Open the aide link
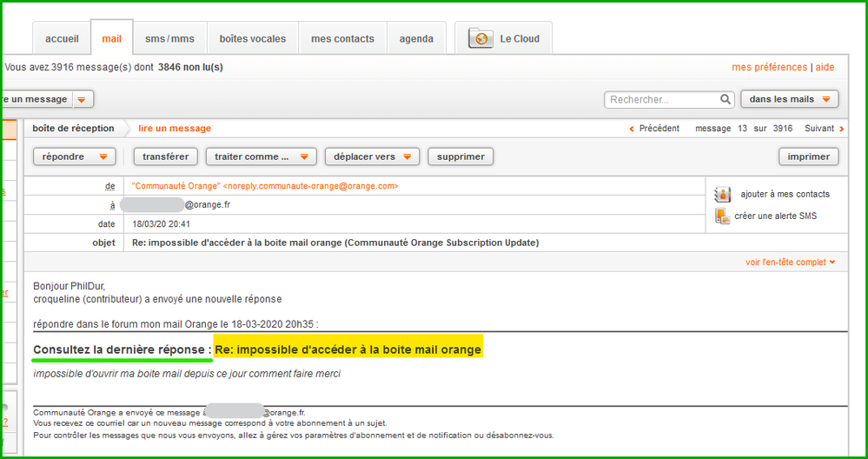This screenshot has height=459, width=868. point(825,67)
